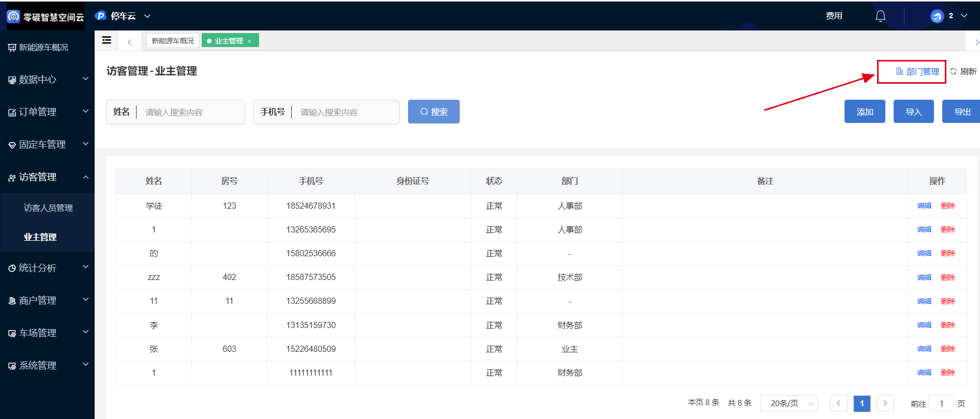The width and height of the screenshot is (980, 419).
Task: Click the 刷新 refresh button
Action: (963, 71)
